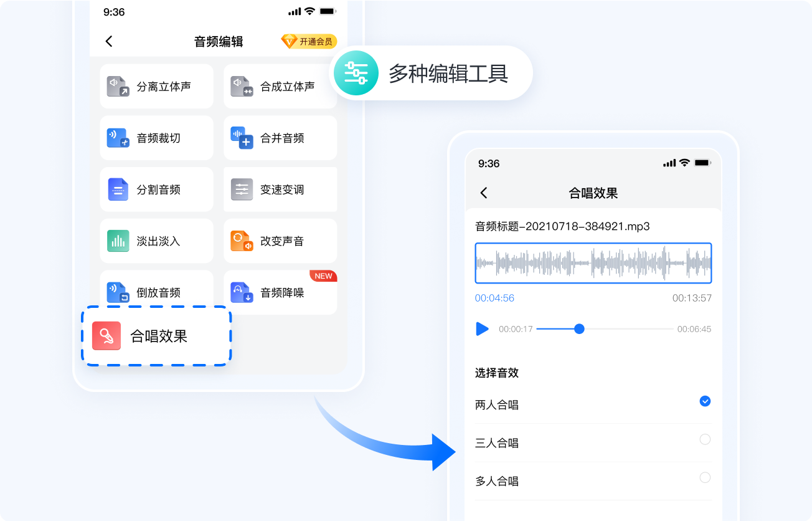
Task: Select the 淡出淡入 icon
Action: coord(118,241)
